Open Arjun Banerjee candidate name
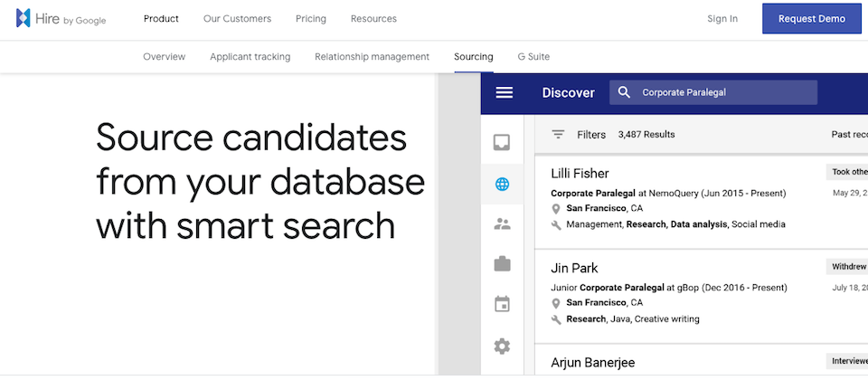The height and width of the screenshot is (380, 868). point(593,363)
